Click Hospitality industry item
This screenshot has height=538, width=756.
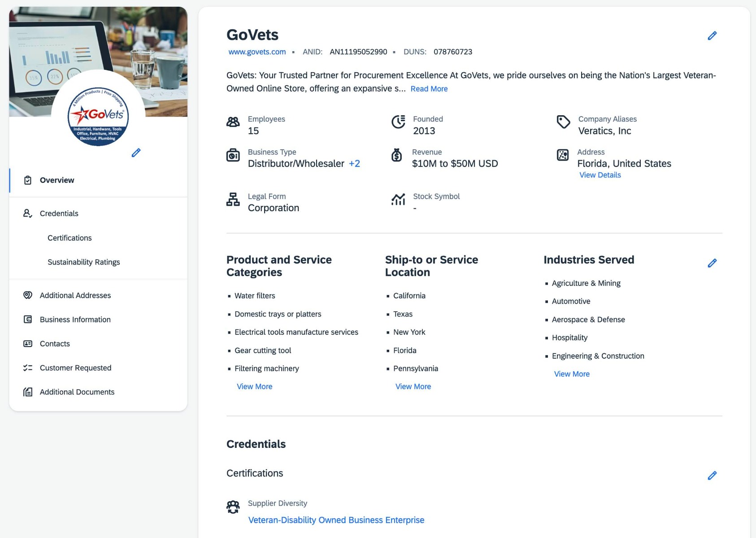pyautogui.click(x=569, y=338)
